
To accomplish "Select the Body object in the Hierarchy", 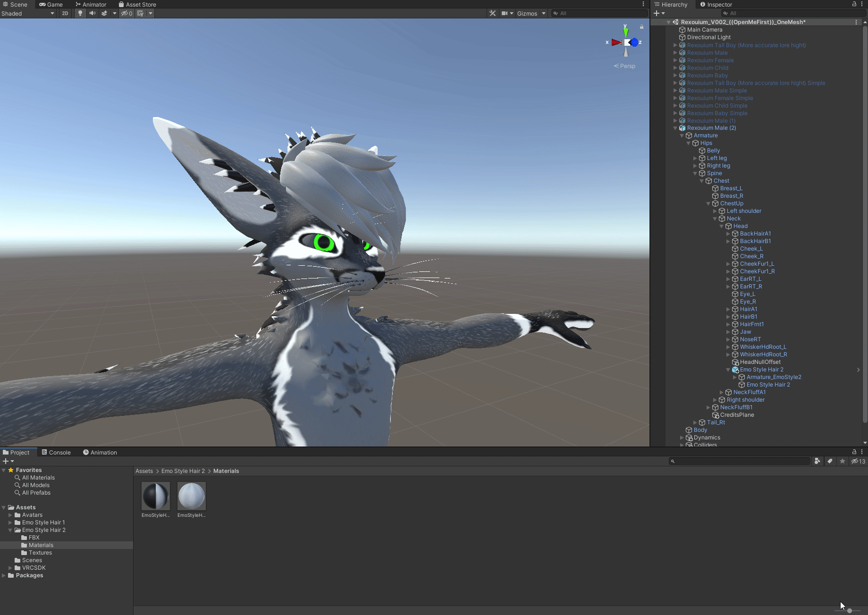I will [700, 430].
